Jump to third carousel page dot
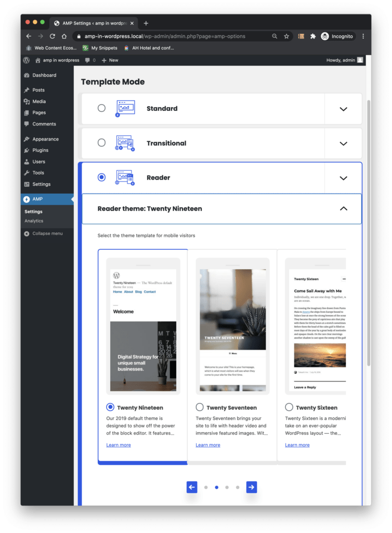 coord(227,487)
